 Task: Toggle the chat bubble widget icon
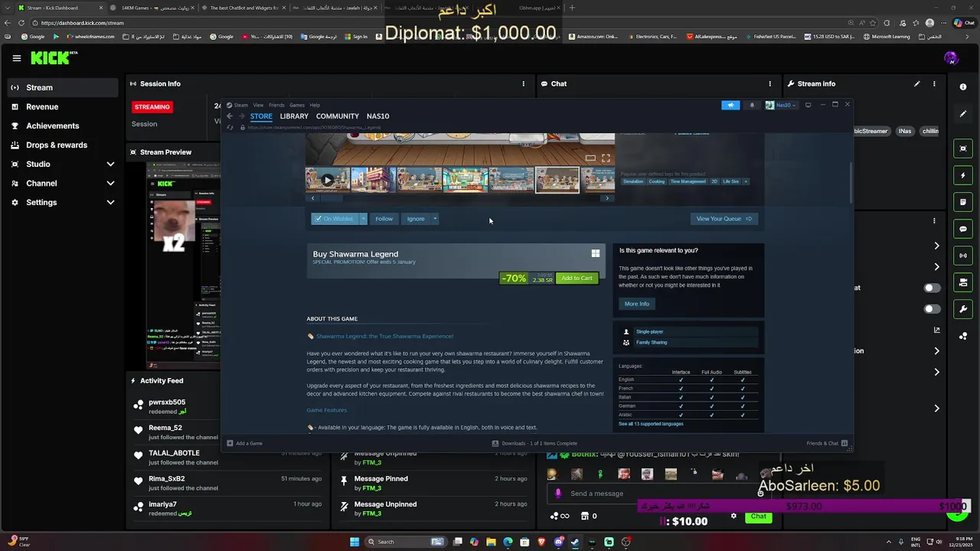[963, 229]
